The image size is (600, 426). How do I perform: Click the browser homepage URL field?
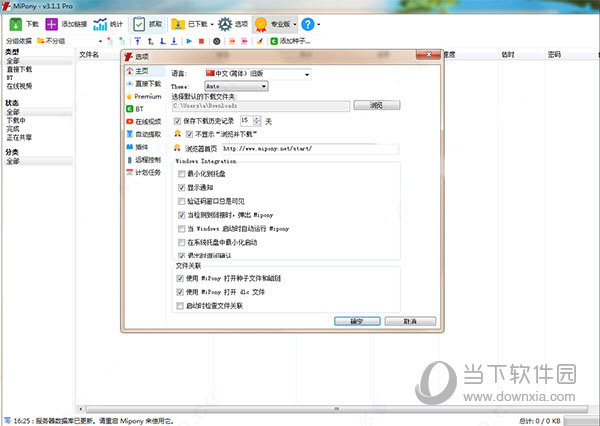coord(310,149)
